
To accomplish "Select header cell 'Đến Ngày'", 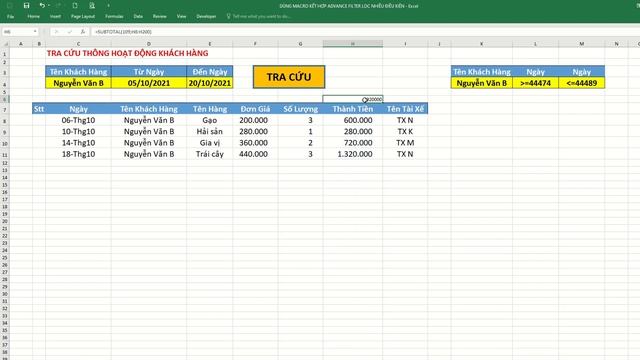I will pos(210,72).
